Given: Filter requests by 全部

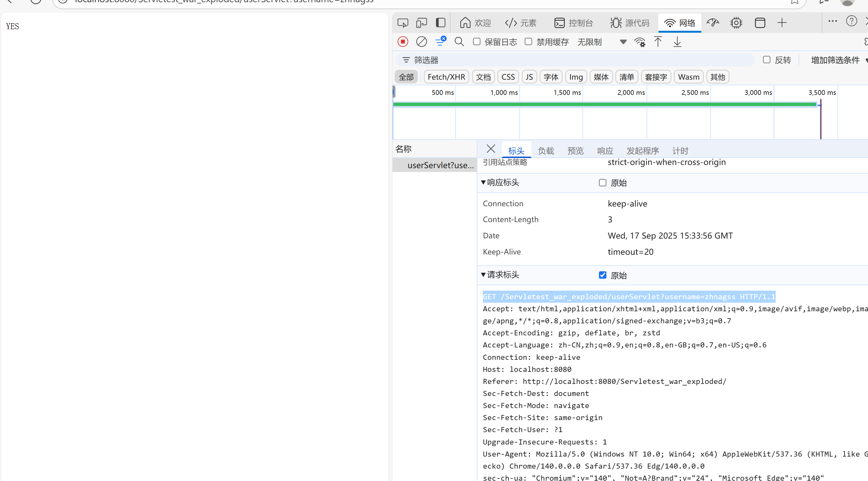Looking at the screenshot, I should coord(406,77).
